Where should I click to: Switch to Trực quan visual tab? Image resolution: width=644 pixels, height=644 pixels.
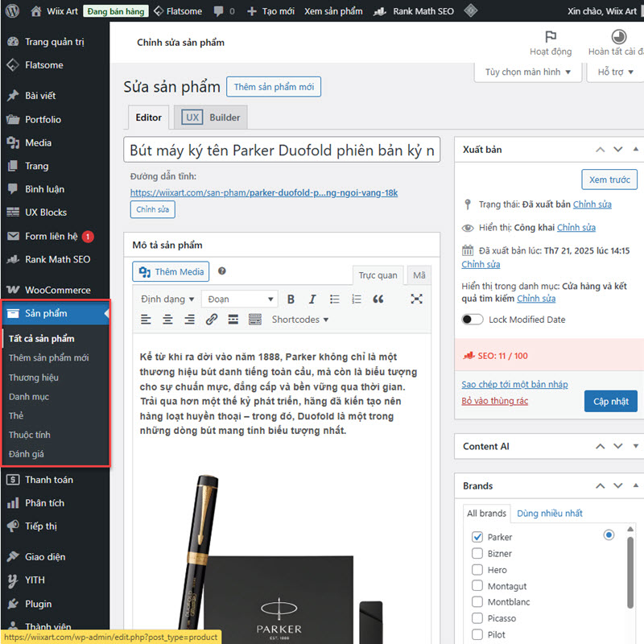[x=378, y=275]
